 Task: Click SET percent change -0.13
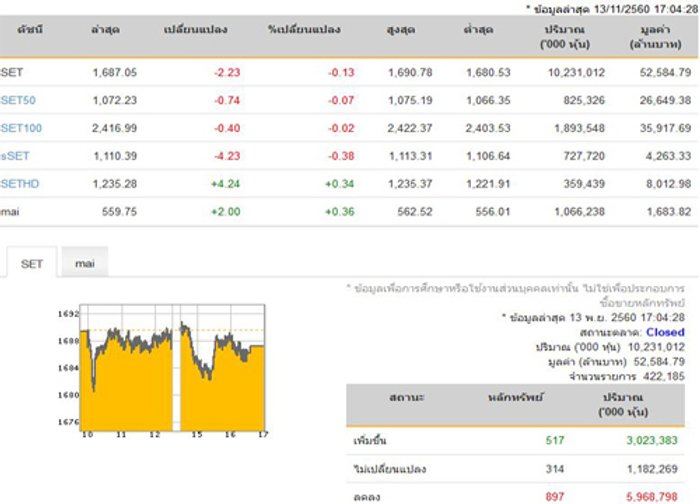341,72
